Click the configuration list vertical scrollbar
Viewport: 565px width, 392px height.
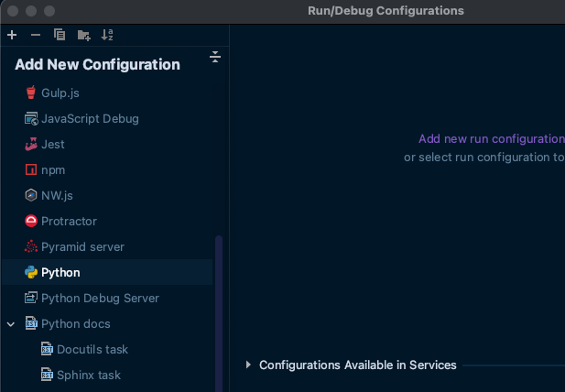[x=219, y=313]
